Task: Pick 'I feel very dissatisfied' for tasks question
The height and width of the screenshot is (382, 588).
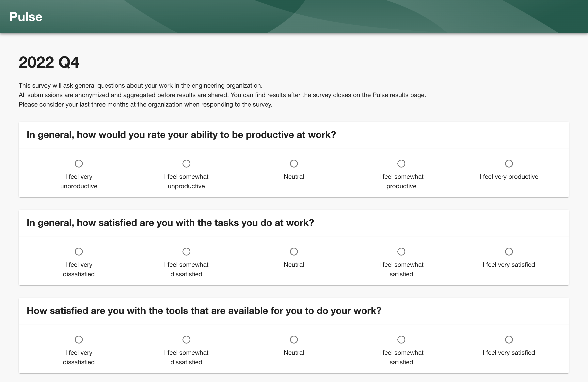Action: [x=79, y=251]
